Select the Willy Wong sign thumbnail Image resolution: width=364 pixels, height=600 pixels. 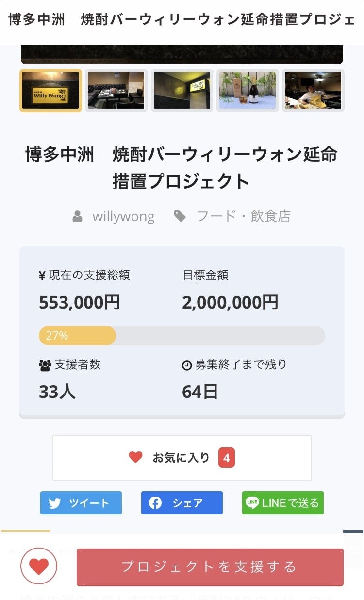click(50, 90)
